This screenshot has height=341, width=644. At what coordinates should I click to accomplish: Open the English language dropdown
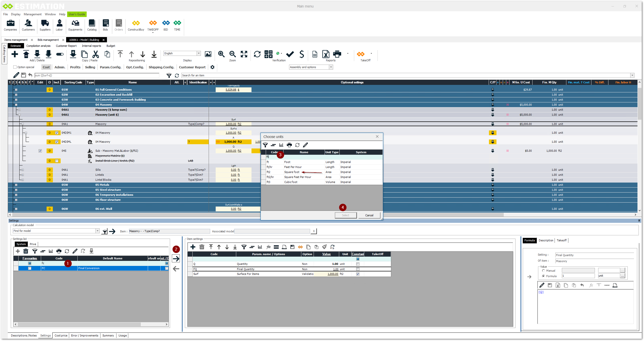199,53
